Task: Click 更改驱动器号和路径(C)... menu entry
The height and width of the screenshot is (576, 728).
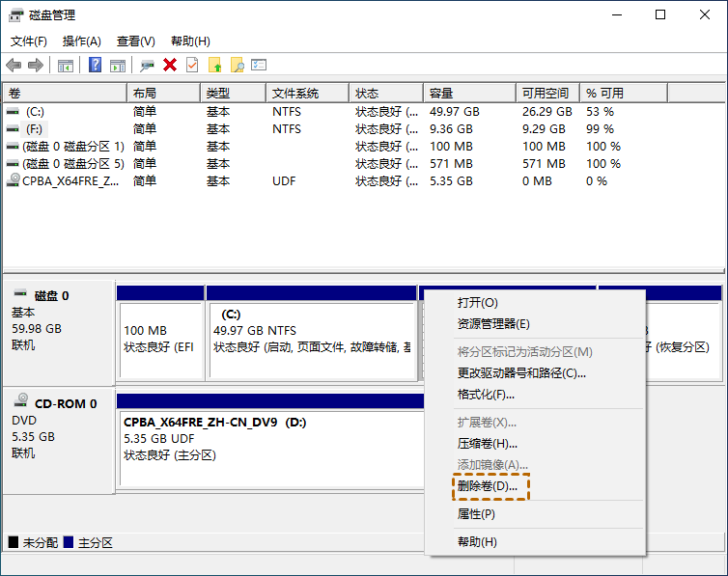Action: click(521, 372)
